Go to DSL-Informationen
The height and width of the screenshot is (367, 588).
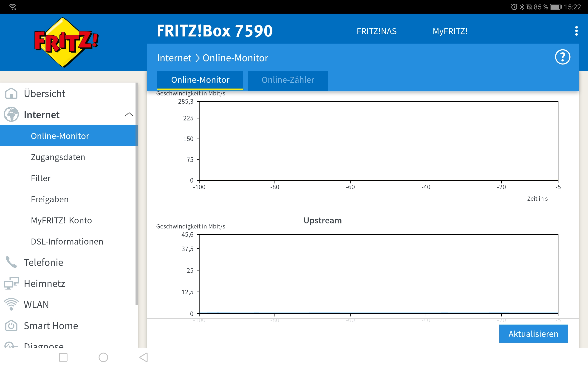point(67,242)
